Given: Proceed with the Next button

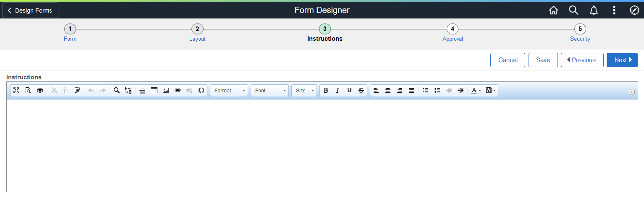Looking at the screenshot, I should click(622, 60).
